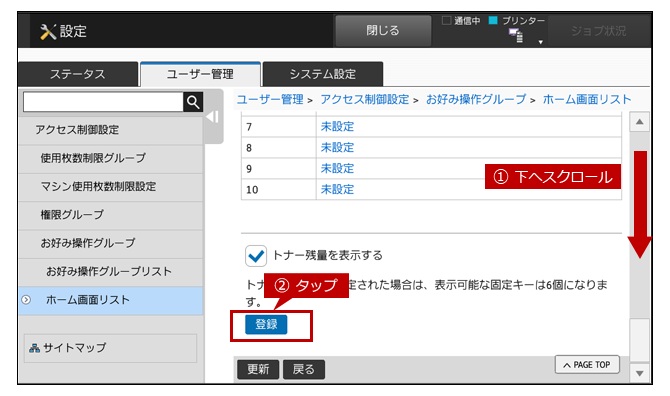This screenshot has width=670, height=396.
Task: Click ホーム画面リスト breadcrumb link
Action: tap(587, 100)
